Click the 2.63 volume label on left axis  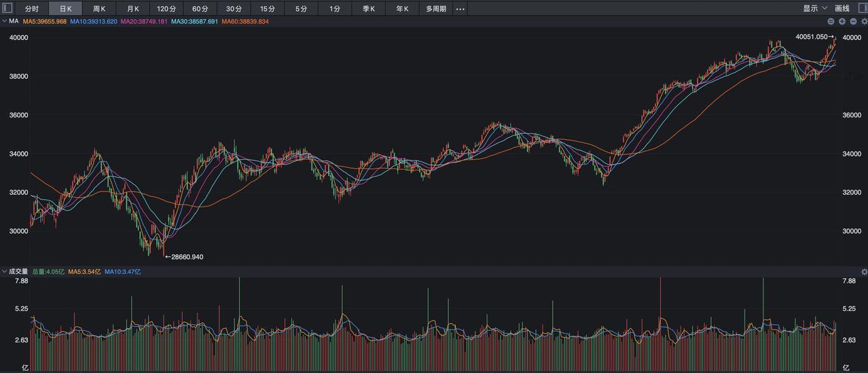click(x=21, y=340)
